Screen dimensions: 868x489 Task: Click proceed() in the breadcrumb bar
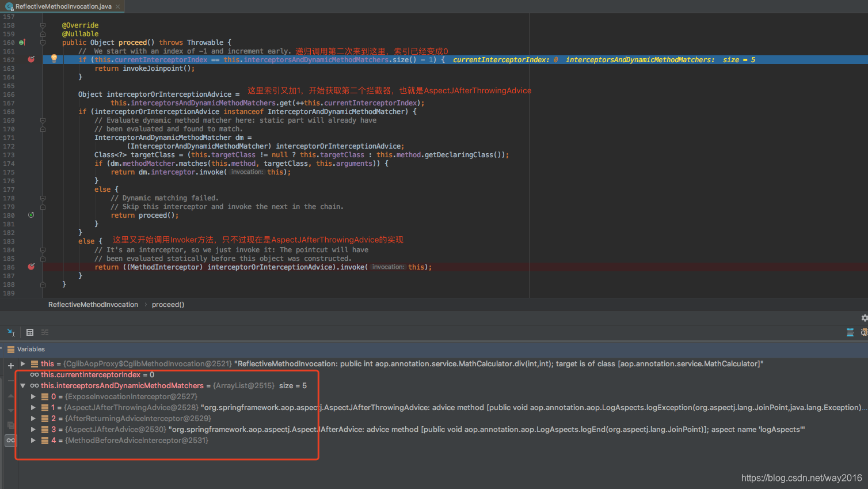click(168, 305)
